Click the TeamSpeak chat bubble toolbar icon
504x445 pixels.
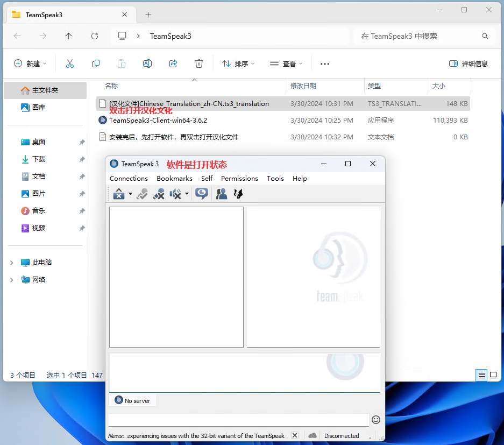pyautogui.click(x=202, y=194)
